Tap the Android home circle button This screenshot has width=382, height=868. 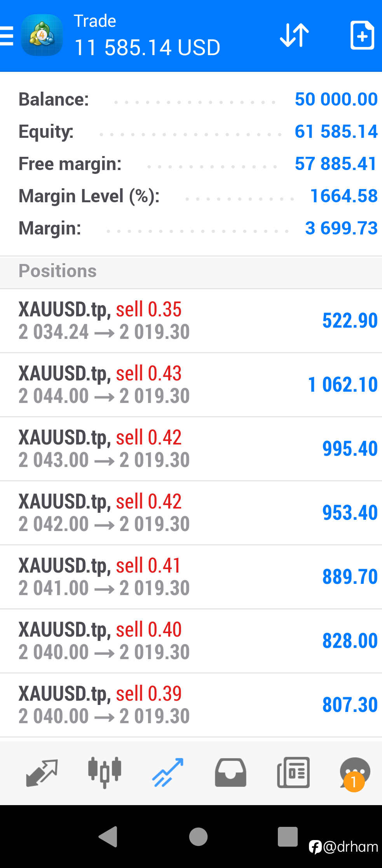pos(198,836)
